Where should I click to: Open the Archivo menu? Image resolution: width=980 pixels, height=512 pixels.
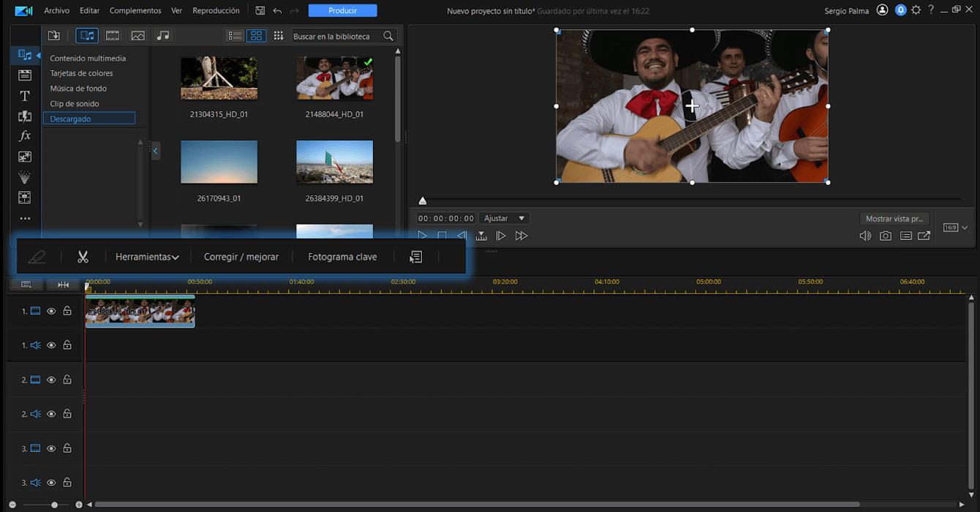tap(56, 11)
